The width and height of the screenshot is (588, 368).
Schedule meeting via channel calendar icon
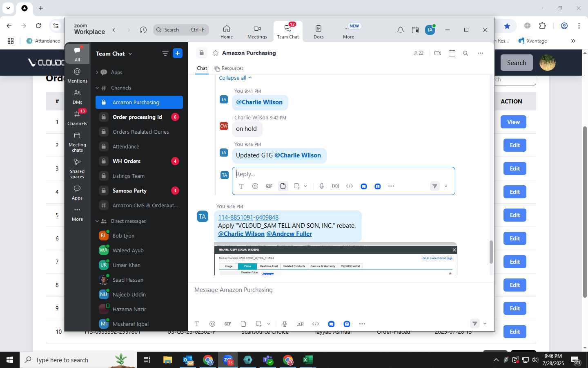[x=452, y=53]
